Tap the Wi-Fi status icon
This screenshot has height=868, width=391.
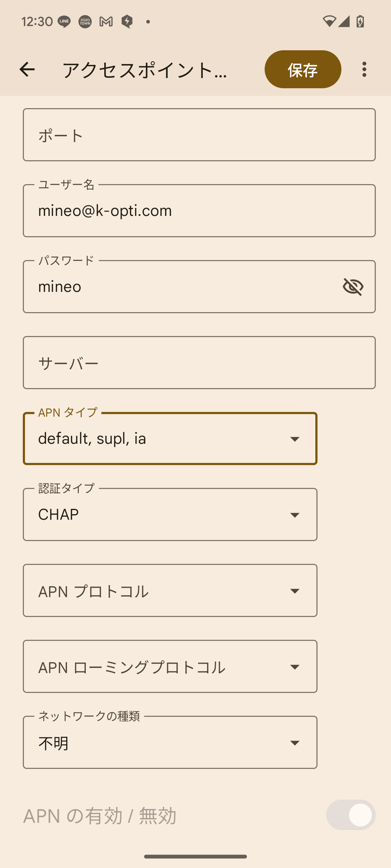click(x=329, y=21)
